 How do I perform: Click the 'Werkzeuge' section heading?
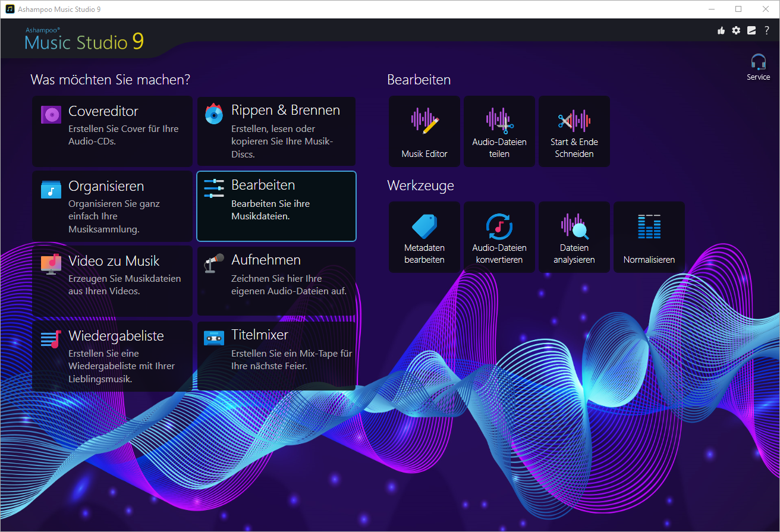(x=420, y=185)
